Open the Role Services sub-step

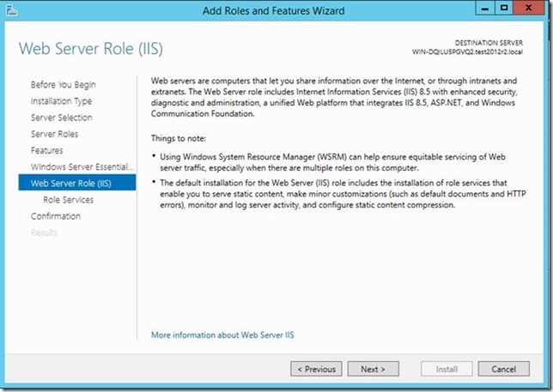point(68,200)
